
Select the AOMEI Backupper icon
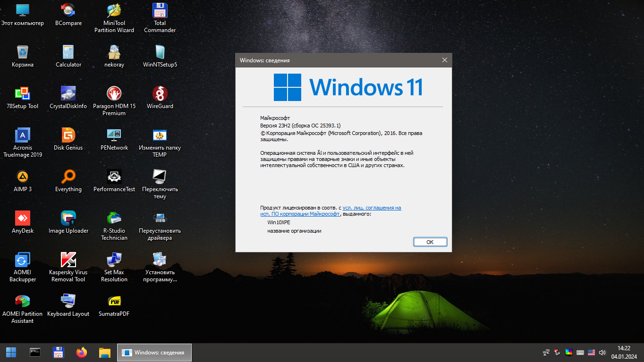tap(22, 268)
